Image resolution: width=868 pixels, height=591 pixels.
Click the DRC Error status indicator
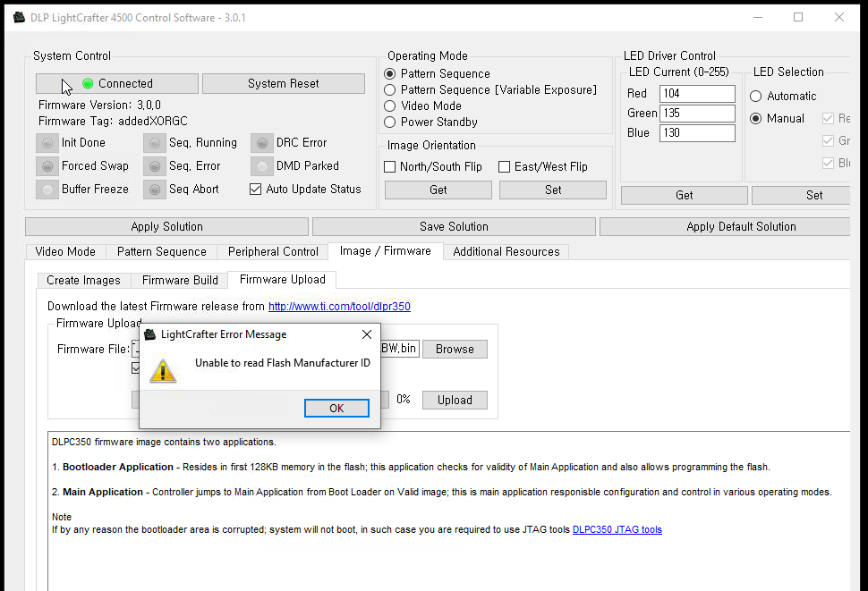(262, 143)
